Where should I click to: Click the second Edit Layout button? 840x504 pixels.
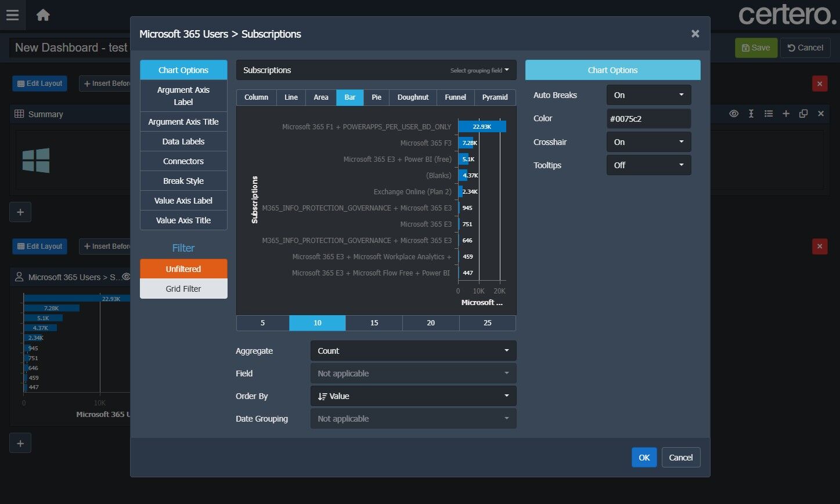(x=39, y=246)
